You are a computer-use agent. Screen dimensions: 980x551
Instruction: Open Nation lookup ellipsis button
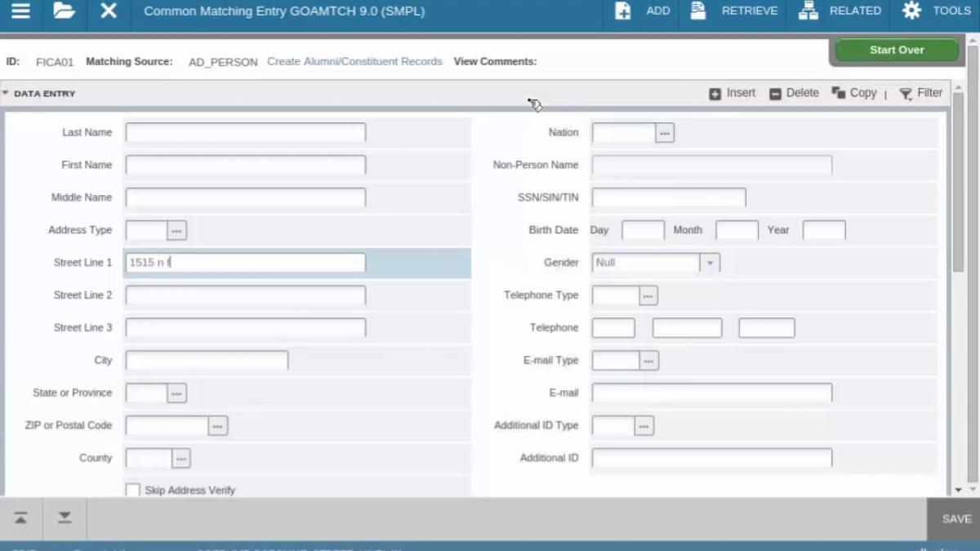point(665,132)
